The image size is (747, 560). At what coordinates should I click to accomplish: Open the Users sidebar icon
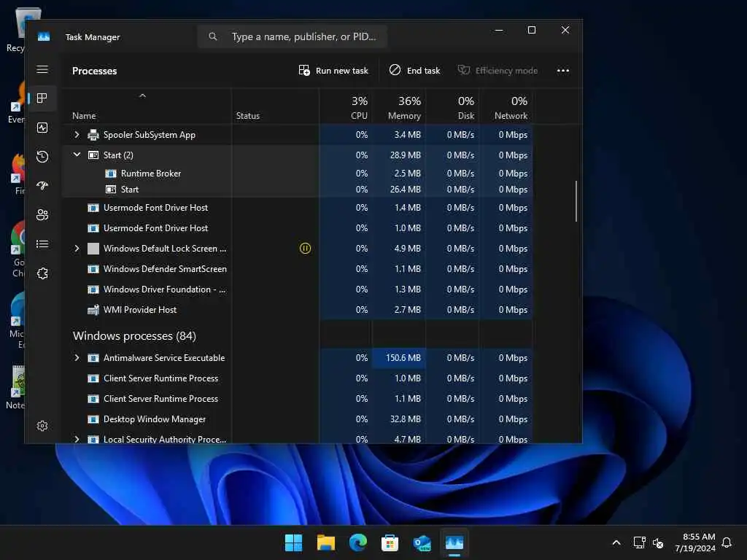[x=42, y=215]
